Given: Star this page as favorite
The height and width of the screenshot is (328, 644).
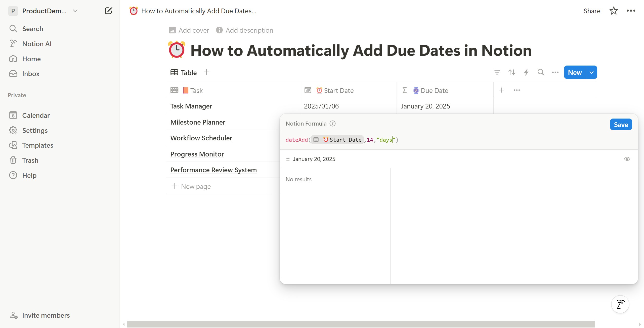Looking at the screenshot, I should click(614, 11).
